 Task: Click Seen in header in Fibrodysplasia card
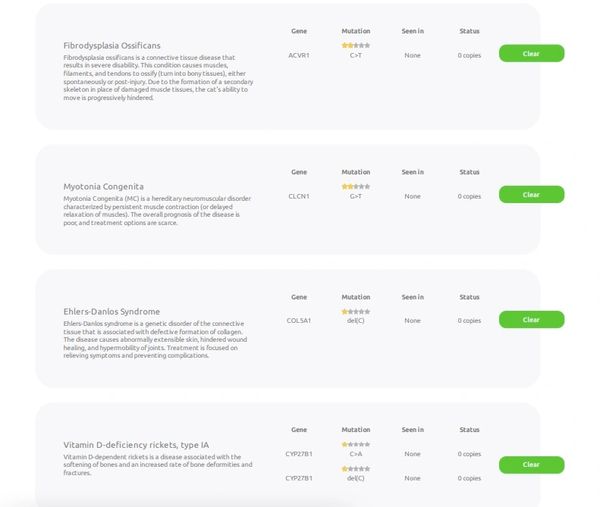(x=412, y=31)
